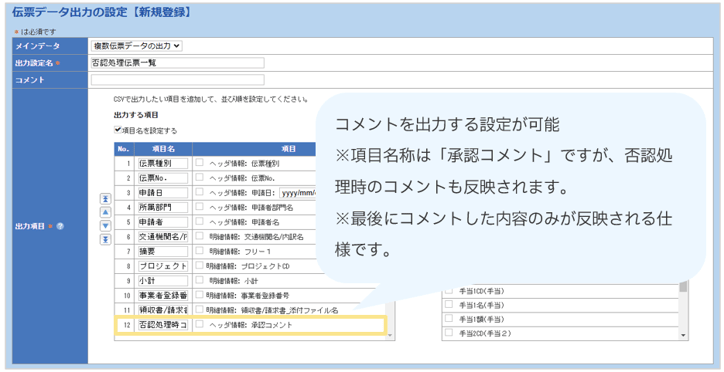The image size is (724, 372).
Task: Click the row 10 事業者登録番 name field
Action: pos(163,295)
